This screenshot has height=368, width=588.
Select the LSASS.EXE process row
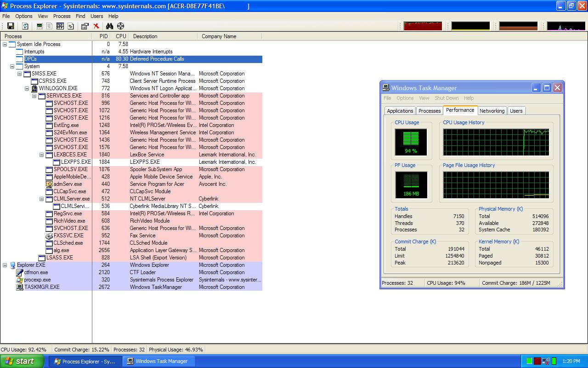pos(131,258)
